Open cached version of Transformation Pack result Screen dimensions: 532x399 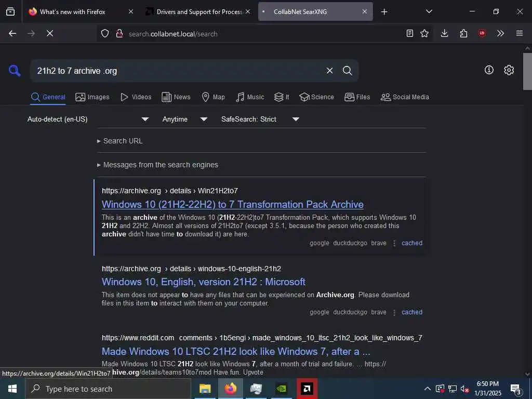[x=412, y=243]
